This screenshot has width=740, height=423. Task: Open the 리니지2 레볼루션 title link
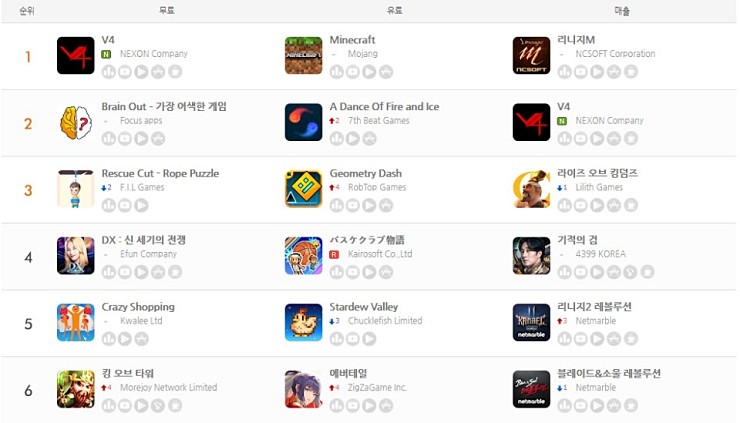pyautogui.click(x=594, y=307)
